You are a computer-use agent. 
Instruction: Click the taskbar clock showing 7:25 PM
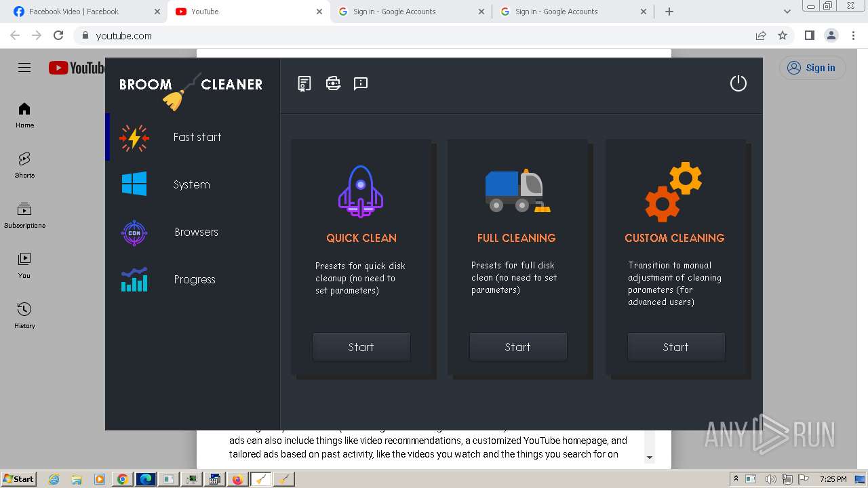833,479
